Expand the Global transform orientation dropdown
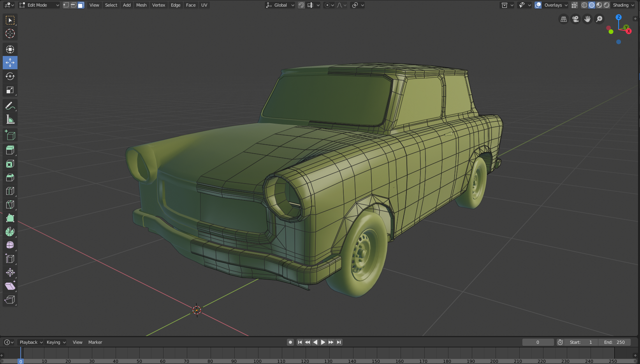 [280, 5]
